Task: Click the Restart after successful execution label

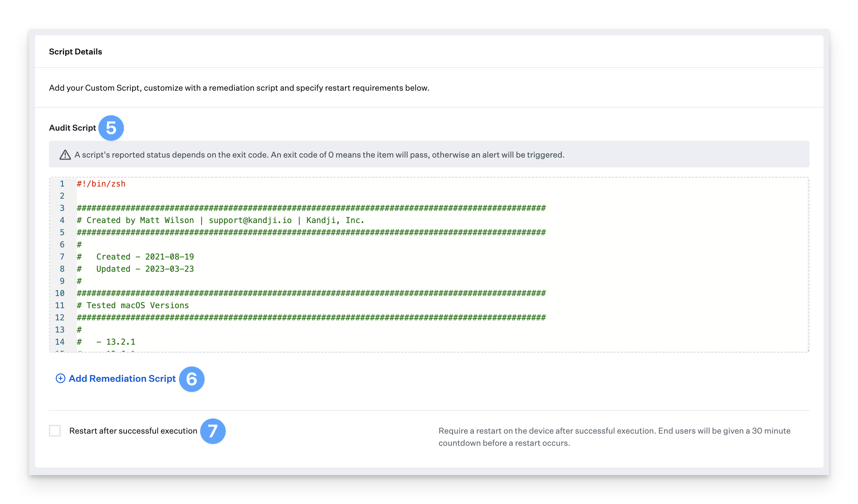Action: point(133,431)
